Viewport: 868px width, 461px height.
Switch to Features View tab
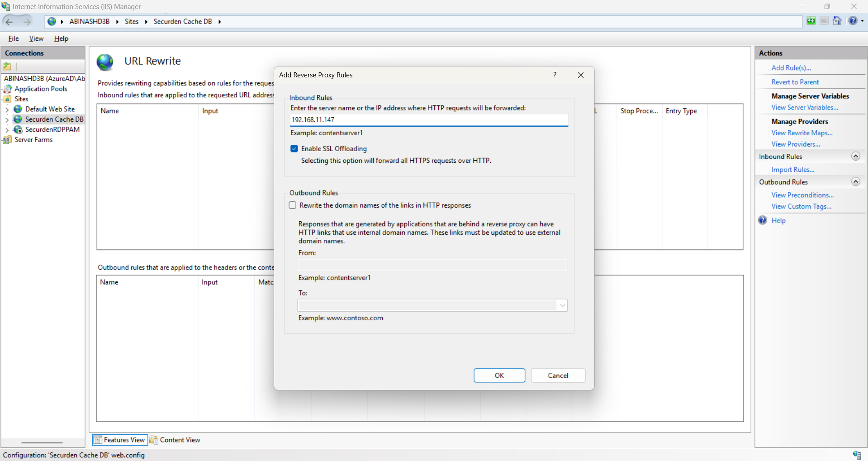[x=120, y=440]
